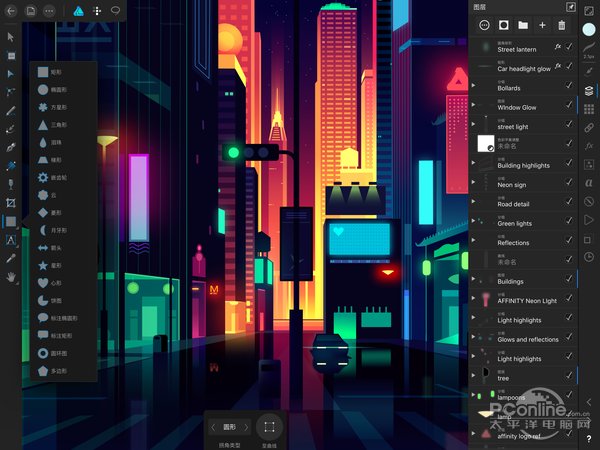This screenshot has height=450, width=600.
Task: Add a new layer with plus
Action: click(542, 25)
